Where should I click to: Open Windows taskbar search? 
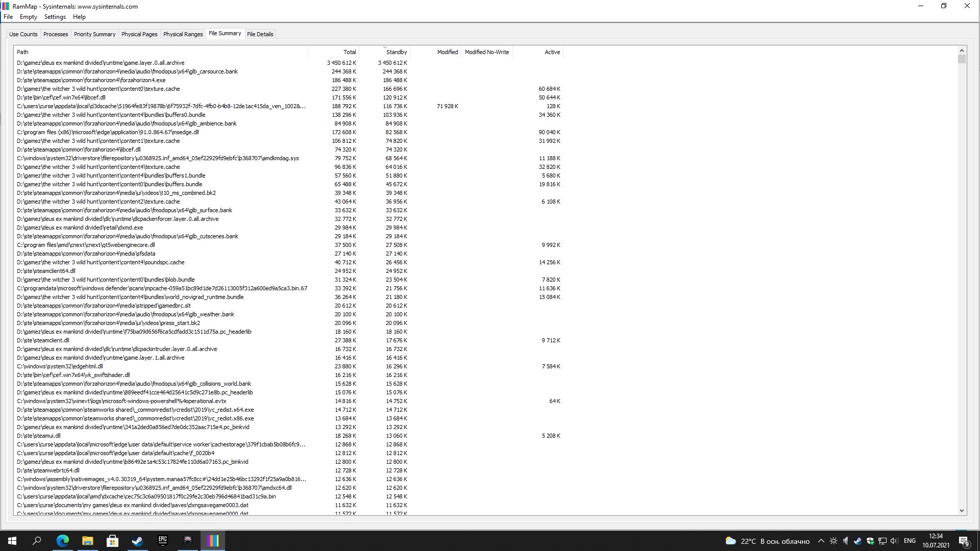[37, 541]
